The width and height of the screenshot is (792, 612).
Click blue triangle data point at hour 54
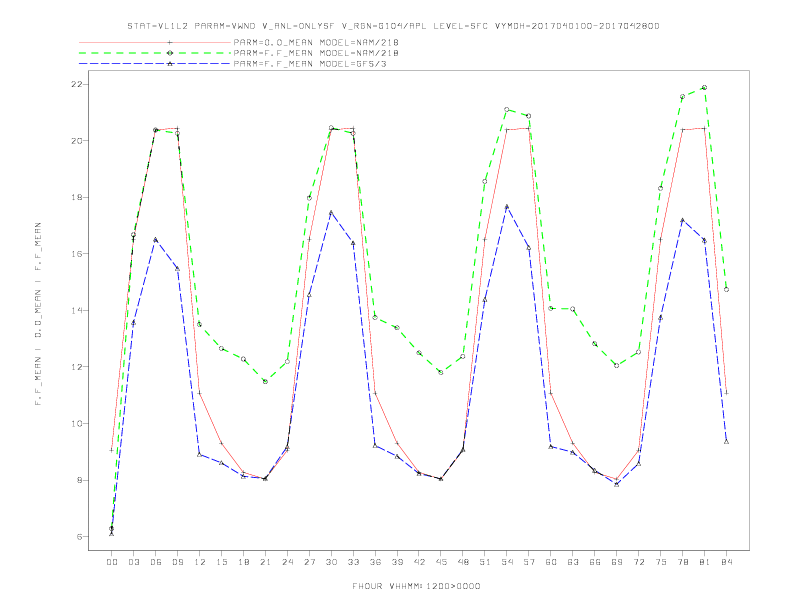[507, 206]
